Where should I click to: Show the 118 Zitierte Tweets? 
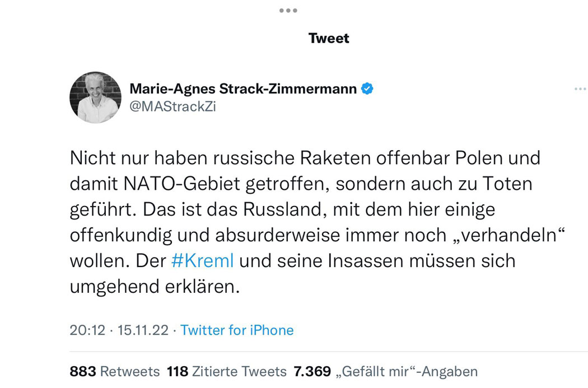point(226,372)
